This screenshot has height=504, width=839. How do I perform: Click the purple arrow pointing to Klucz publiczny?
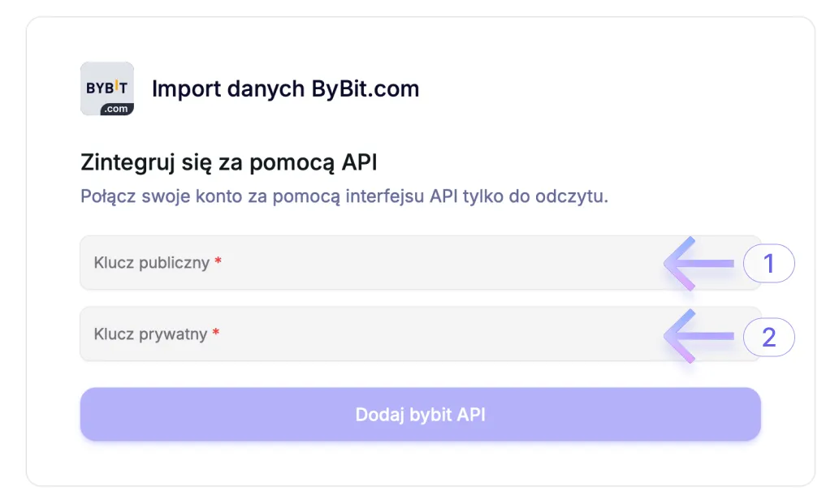point(700,262)
